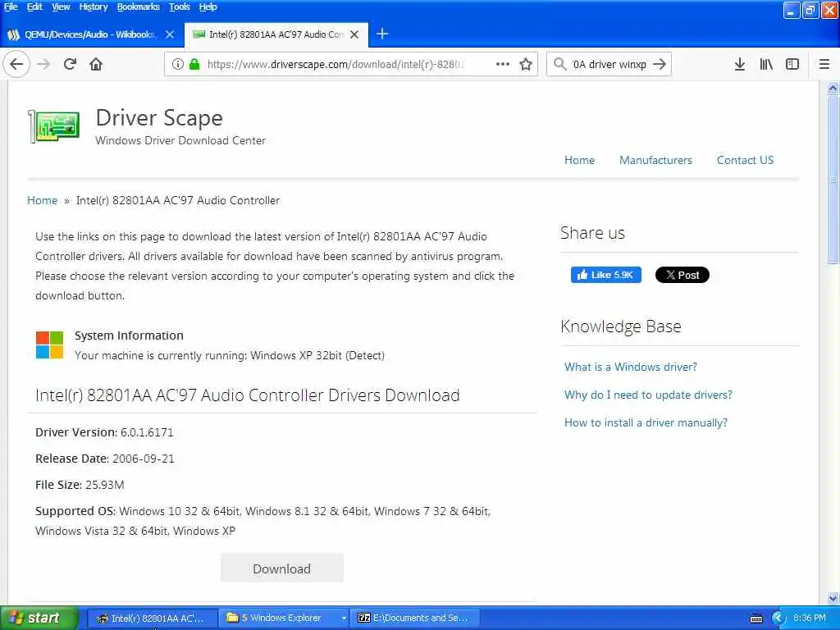Screen dimensions: 840x630
Task: Click the Driver Scape circuit board logo
Action: 53,126
